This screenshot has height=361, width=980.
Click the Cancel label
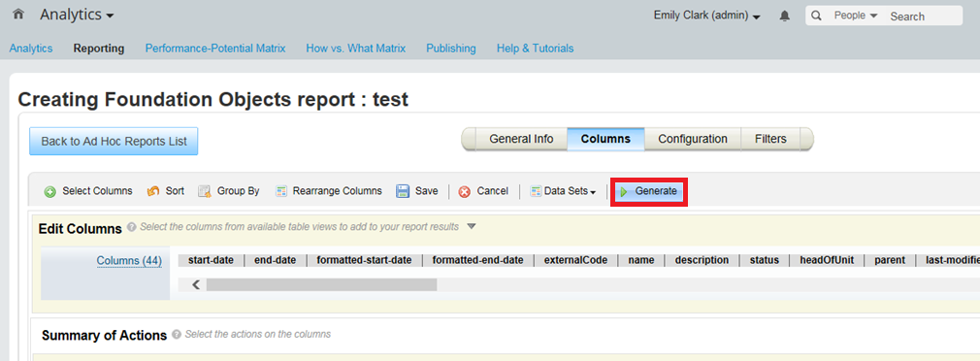pos(493,191)
